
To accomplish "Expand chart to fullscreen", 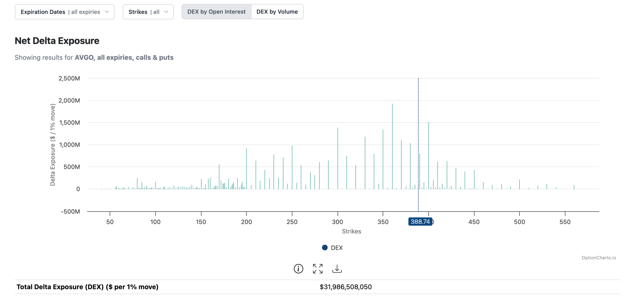I will (x=317, y=269).
